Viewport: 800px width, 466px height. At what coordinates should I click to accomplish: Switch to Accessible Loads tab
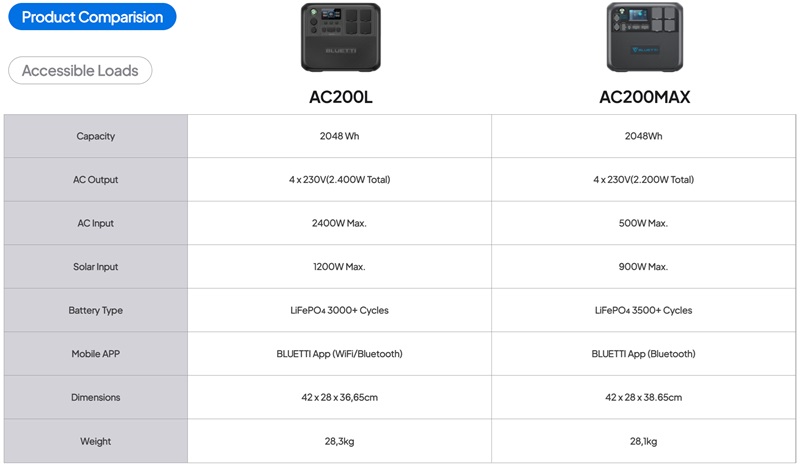80,70
